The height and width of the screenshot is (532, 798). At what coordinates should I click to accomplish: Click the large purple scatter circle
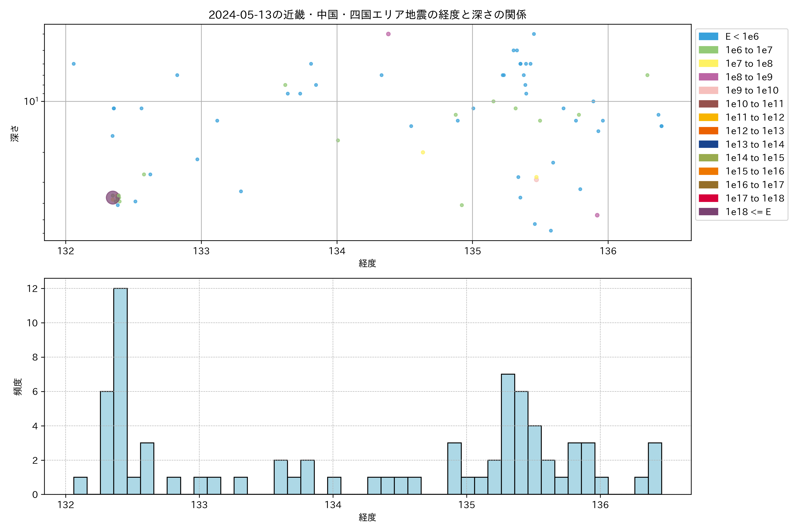113,198
